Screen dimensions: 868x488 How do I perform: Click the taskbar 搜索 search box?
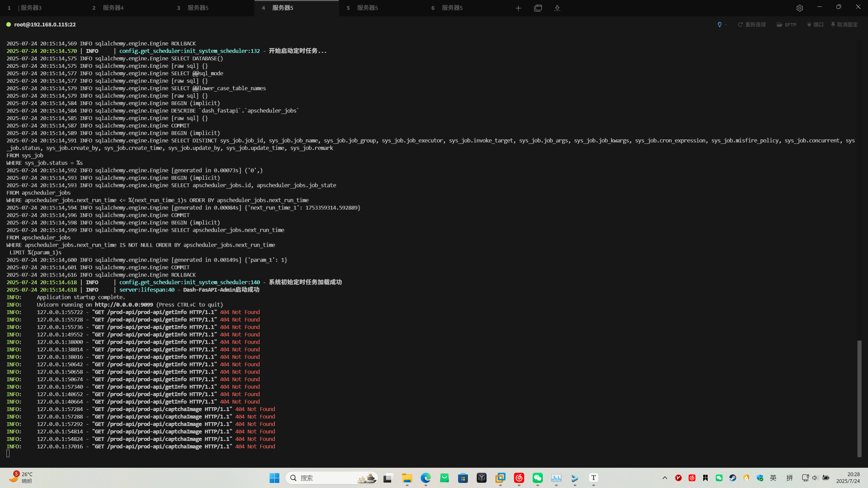pyautogui.click(x=332, y=478)
